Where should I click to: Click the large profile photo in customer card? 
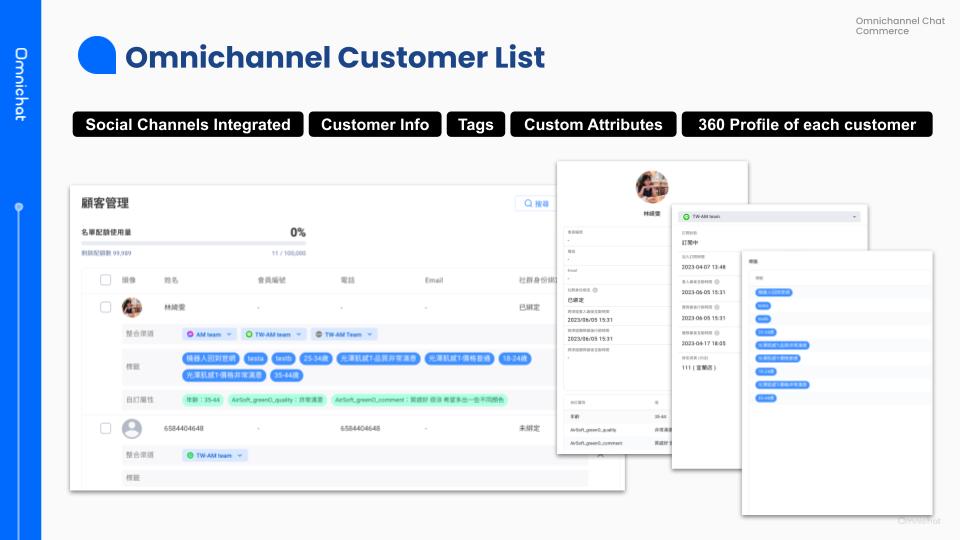pos(651,187)
